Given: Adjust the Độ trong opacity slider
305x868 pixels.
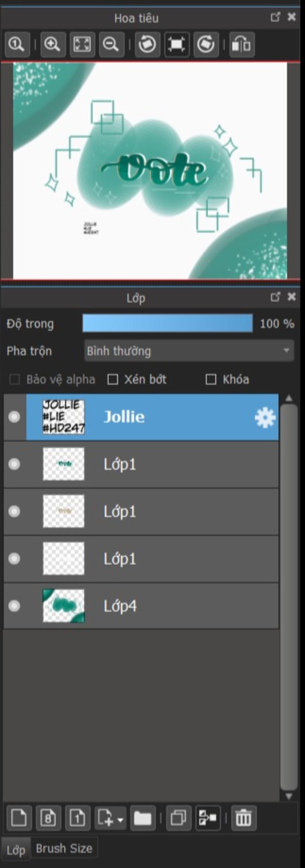Looking at the screenshot, I should (x=167, y=323).
